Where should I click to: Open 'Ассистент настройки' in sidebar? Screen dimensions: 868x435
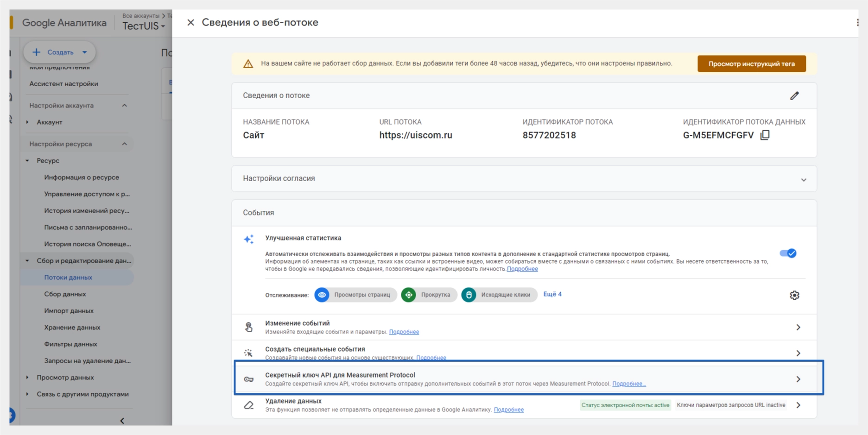coord(63,84)
